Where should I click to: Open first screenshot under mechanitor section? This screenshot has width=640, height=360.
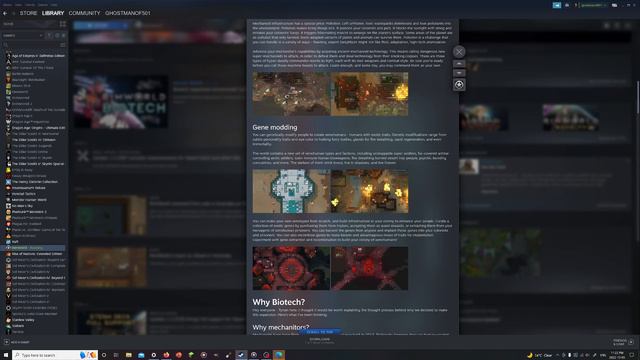pyautogui.click(x=291, y=94)
